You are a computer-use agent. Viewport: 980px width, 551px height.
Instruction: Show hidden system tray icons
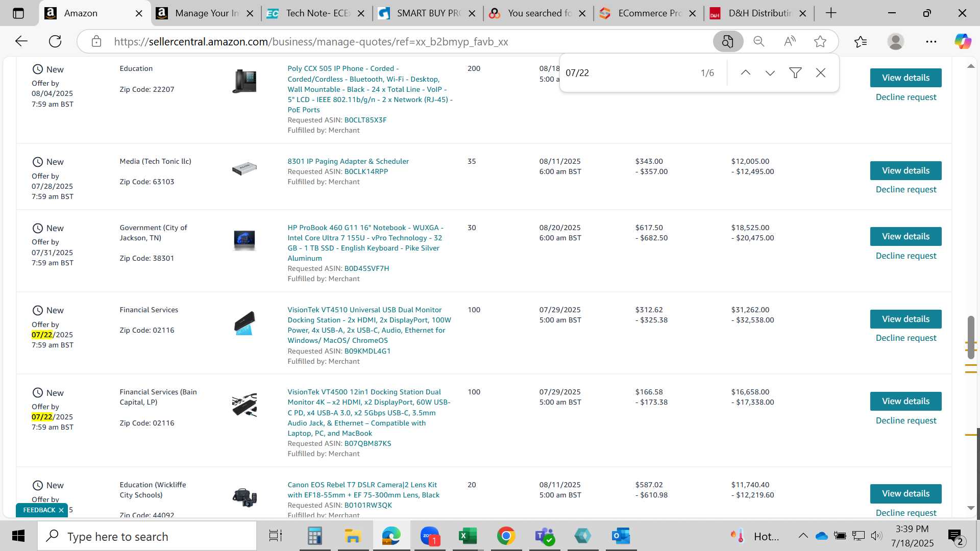[x=803, y=536]
